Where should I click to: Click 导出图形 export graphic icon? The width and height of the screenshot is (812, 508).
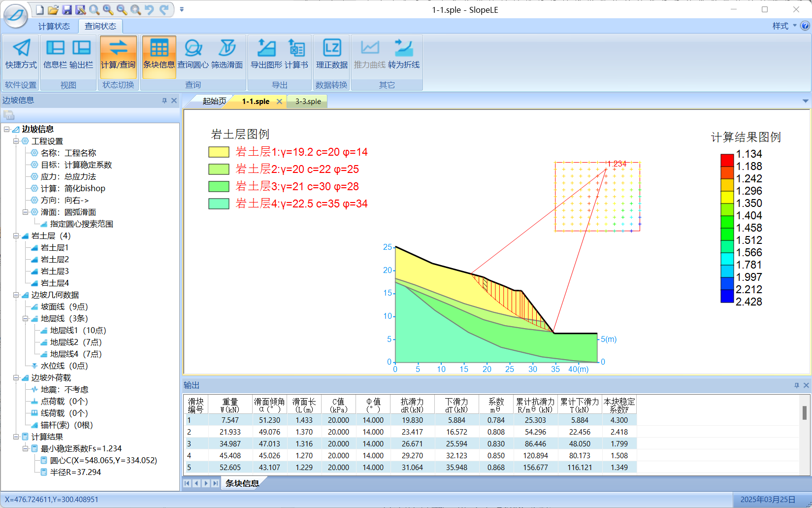pos(266,55)
